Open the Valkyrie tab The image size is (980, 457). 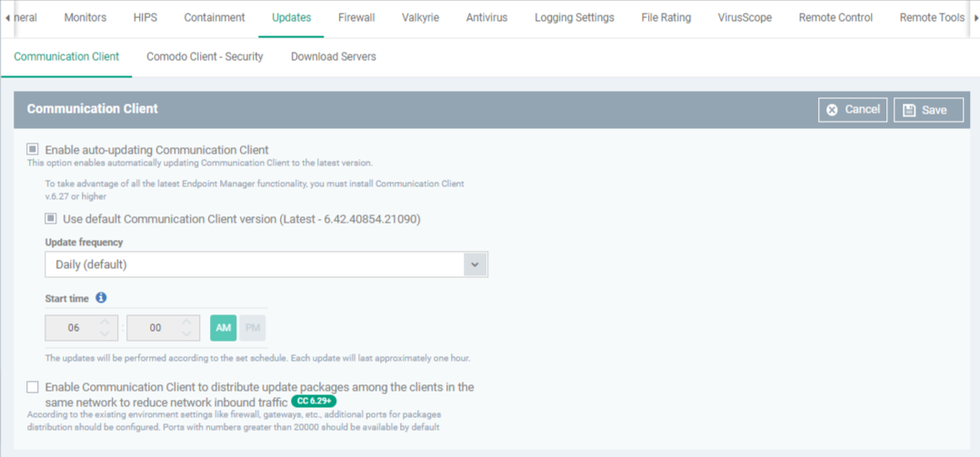[x=421, y=18]
